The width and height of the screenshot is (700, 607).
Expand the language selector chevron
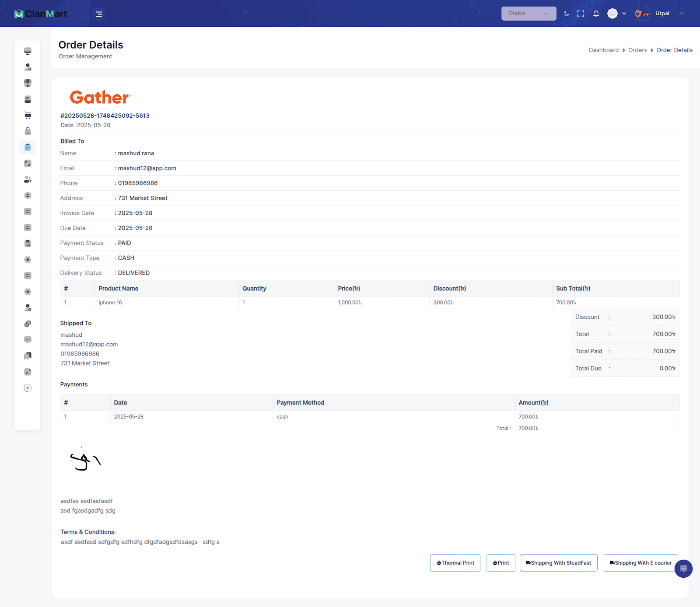(624, 14)
